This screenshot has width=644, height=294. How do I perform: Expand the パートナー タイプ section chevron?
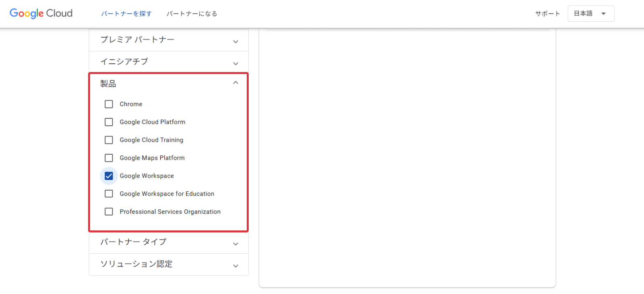click(236, 244)
